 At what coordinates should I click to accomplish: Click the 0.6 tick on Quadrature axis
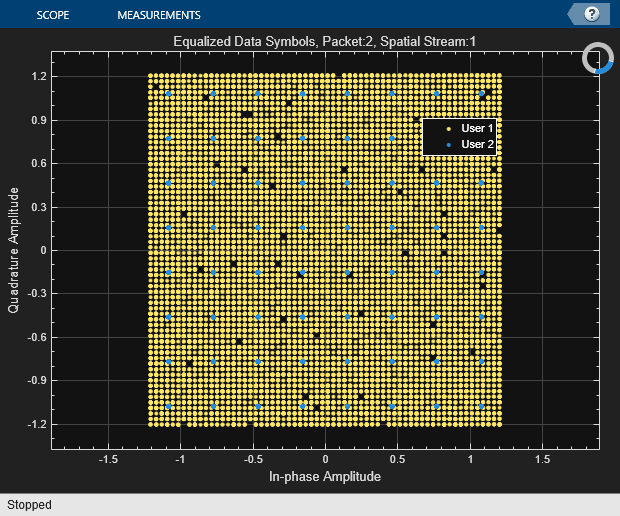[x=40, y=163]
